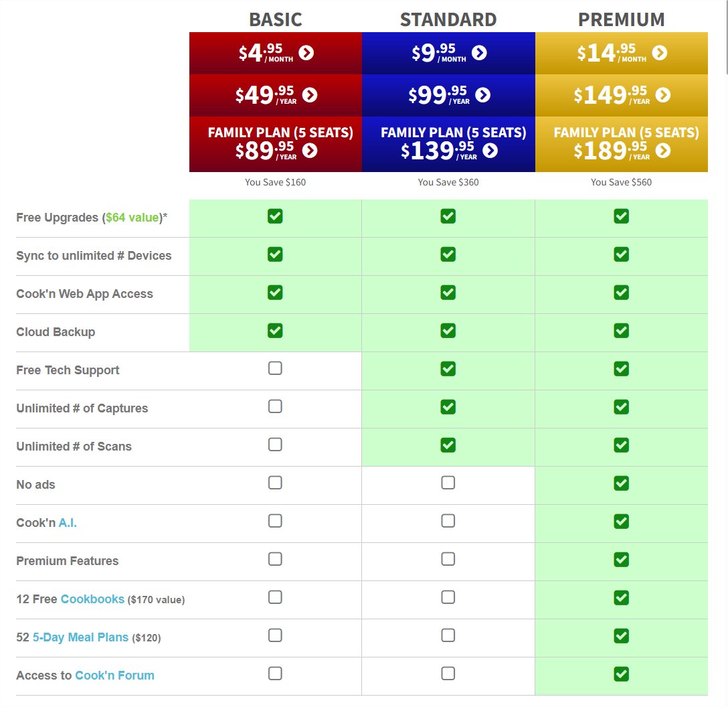Click arrow icon on Basic $49.95 yearly price
This screenshot has height=707, width=728.
(x=310, y=95)
